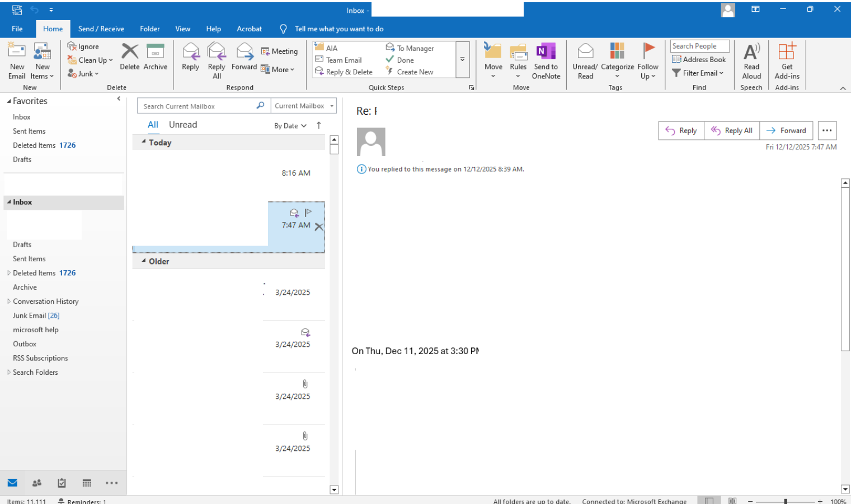Viewport: 851px width, 504px height.
Task: Toggle Unread/Read status
Action: [585, 61]
